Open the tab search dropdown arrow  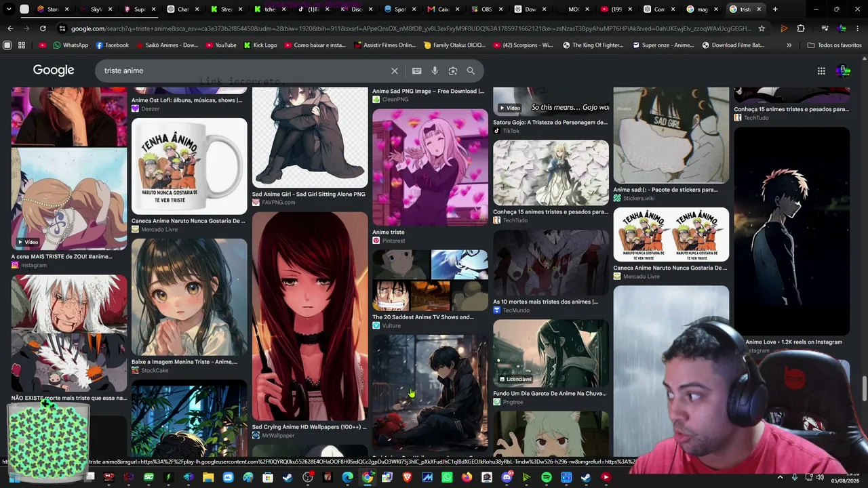click(x=9, y=9)
